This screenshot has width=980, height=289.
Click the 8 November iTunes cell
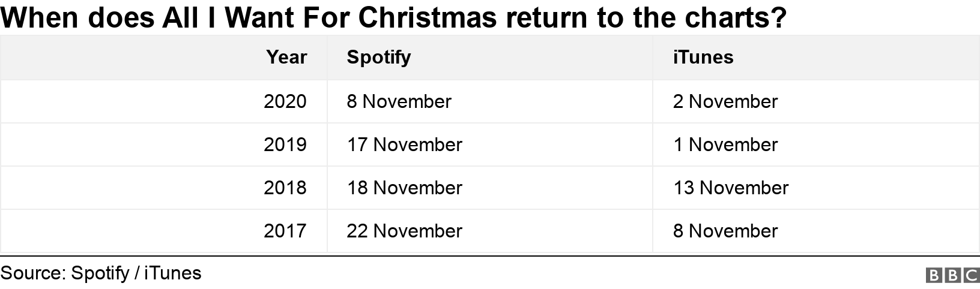pos(725,231)
